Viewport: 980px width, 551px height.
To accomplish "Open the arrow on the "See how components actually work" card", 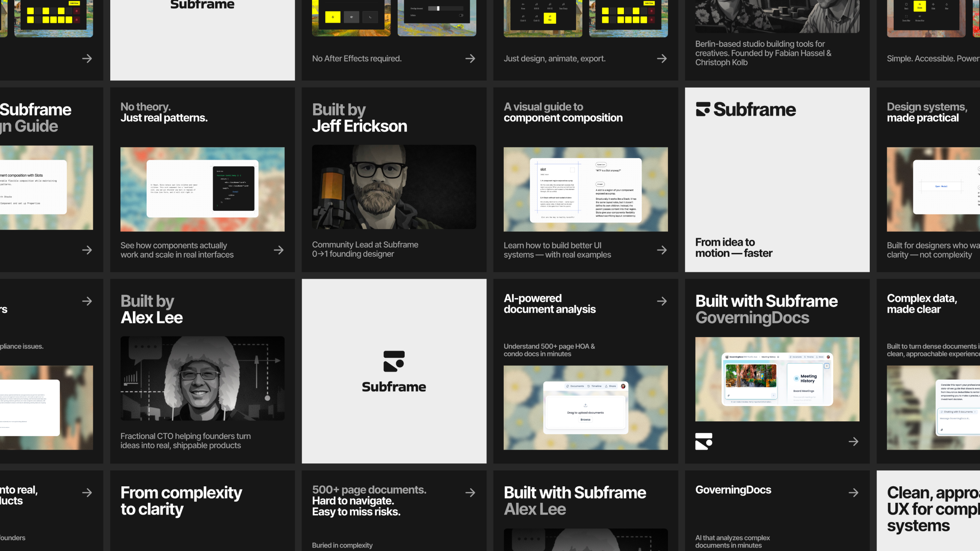I will (279, 250).
